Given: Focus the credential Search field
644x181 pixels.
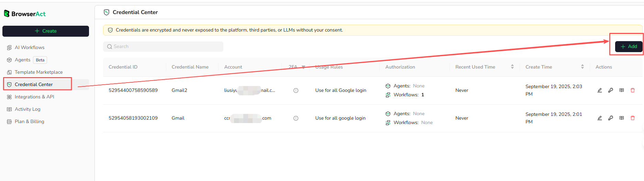Looking at the screenshot, I should (x=163, y=47).
